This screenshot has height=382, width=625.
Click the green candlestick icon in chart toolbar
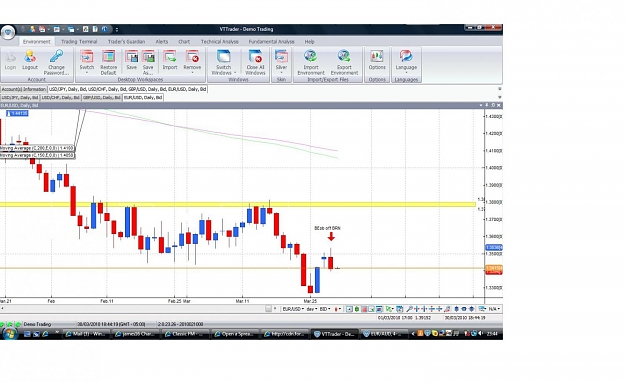pos(357,309)
